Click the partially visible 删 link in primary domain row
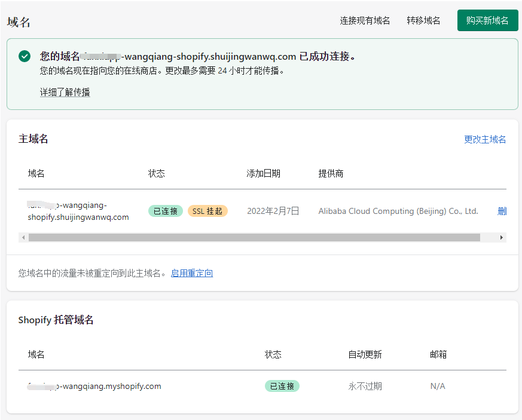522x420 pixels. pyautogui.click(x=502, y=211)
